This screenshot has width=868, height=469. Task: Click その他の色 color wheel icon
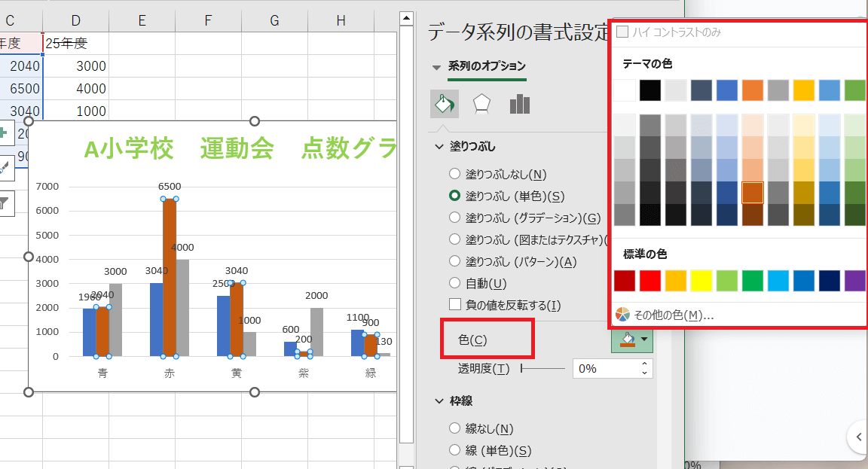pos(623,315)
